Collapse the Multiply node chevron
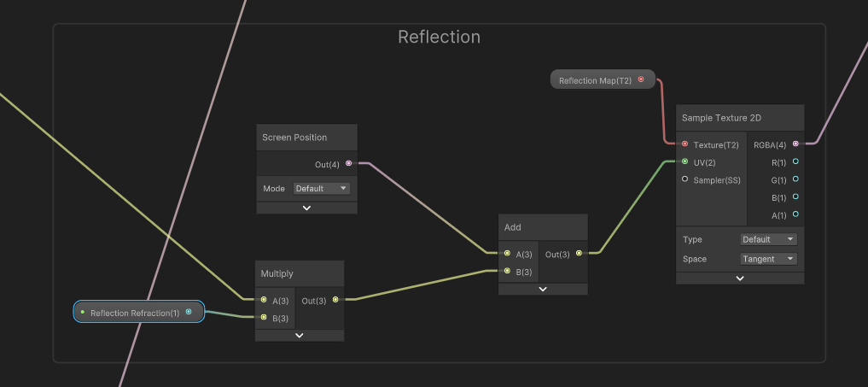This screenshot has width=868, height=387. pos(300,336)
